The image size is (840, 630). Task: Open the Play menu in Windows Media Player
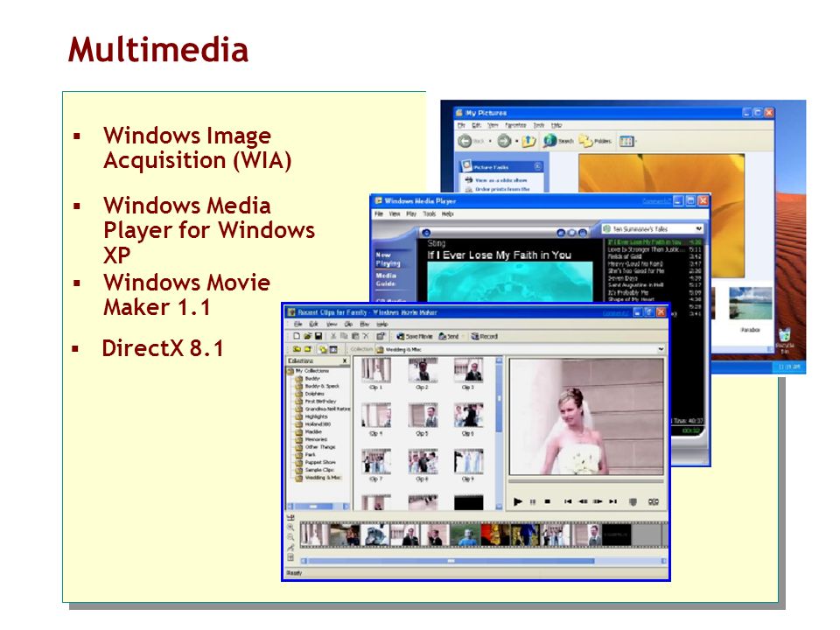click(411, 213)
